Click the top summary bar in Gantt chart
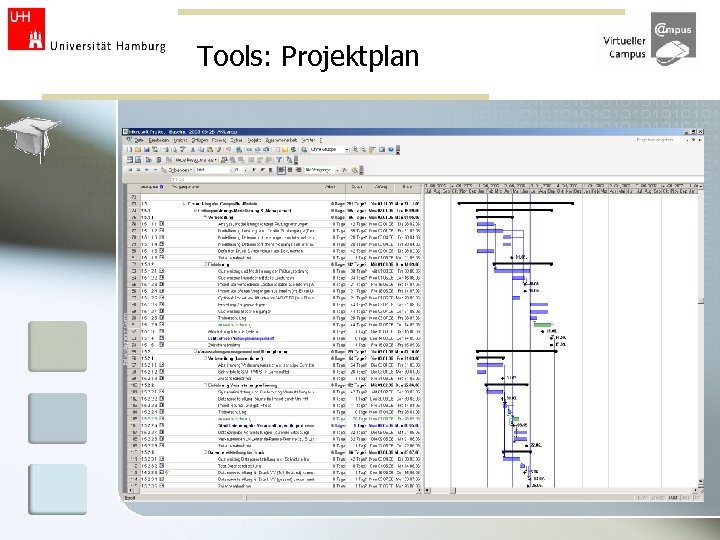Screen dimensions: 720x540 pyautogui.click(x=516, y=203)
